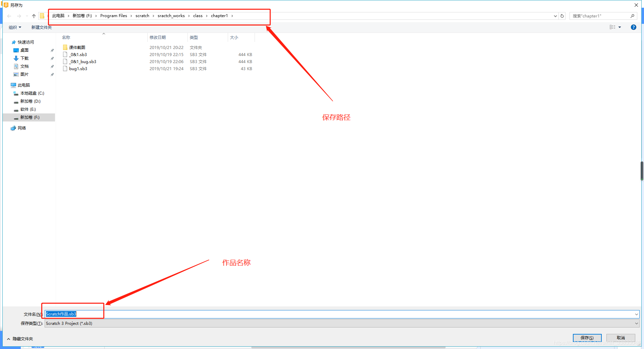Select 此电脑 in navigation tree

[23, 85]
